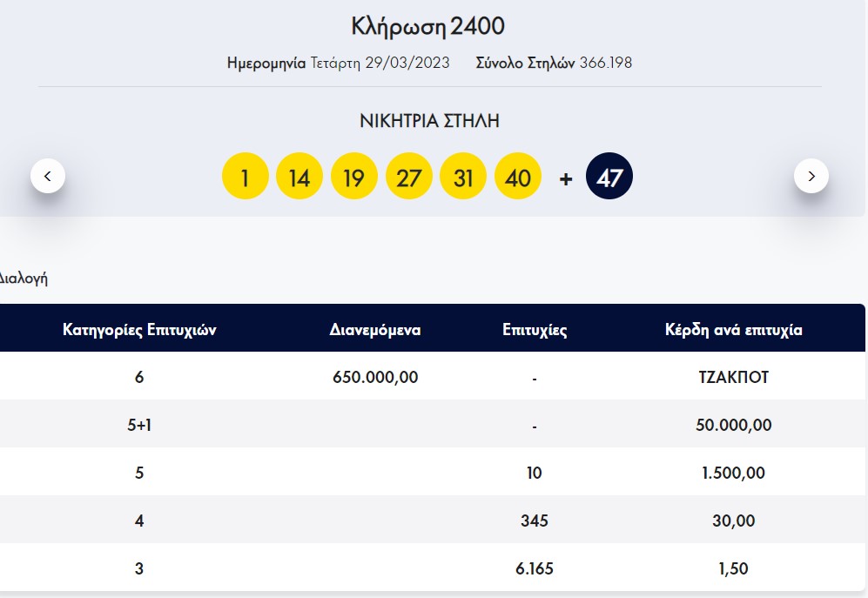Screen dimensions: 868x598
Task: Select winning number ball 14
Action: [299, 178]
